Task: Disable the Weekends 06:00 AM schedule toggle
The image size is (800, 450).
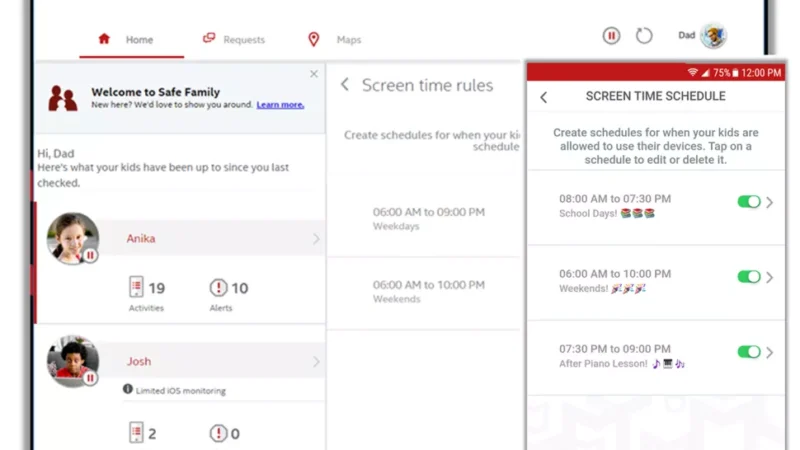Action: [x=748, y=277]
